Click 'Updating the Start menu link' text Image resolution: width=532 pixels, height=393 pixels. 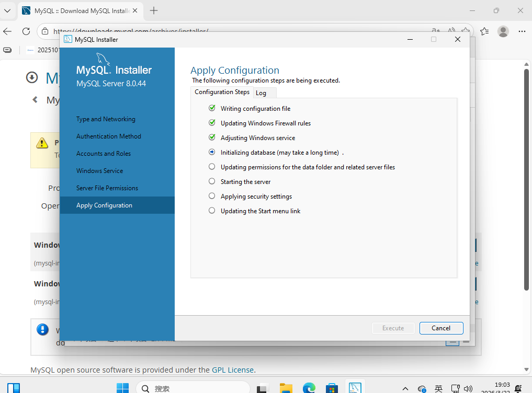261,211
